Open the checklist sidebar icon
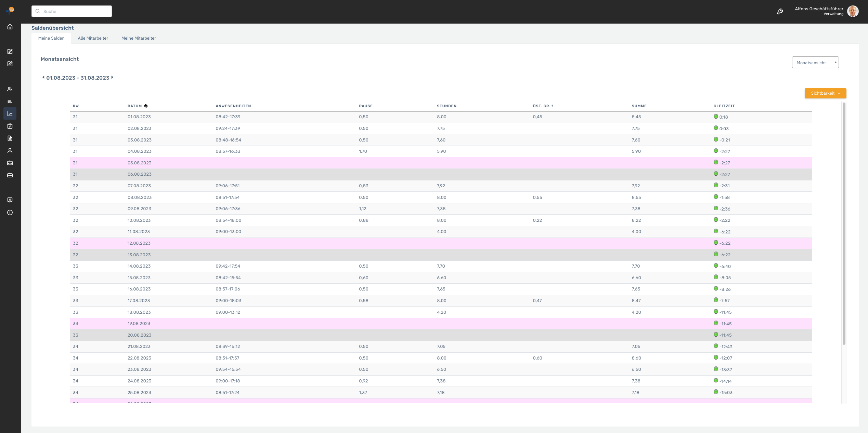This screenshot has width=868, height=433. point(10,102)
